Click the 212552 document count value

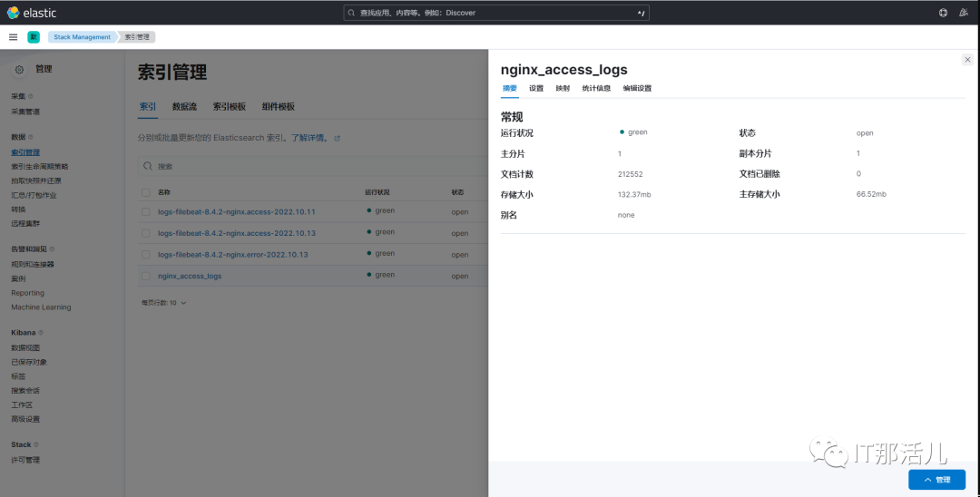tap(630, 174)
